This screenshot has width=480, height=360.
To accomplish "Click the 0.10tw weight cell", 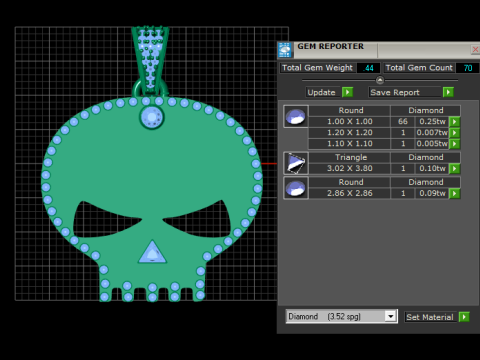I will coord(432,168).
